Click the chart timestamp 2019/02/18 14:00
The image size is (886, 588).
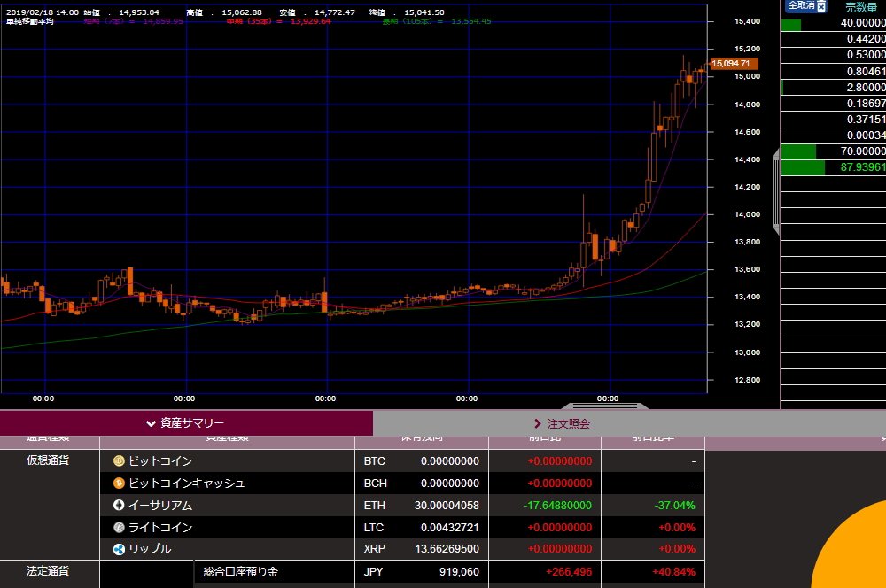(x=43, y=12)
